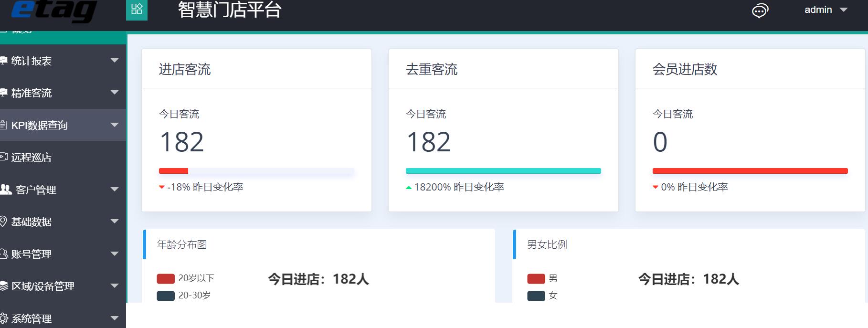Open the chat message icon

[x=760, y=10]
